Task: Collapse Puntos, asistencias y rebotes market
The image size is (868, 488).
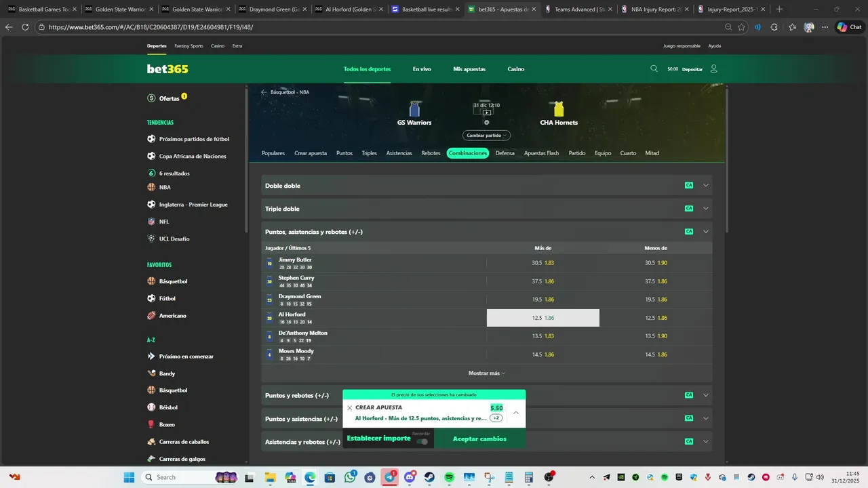Action: point(706,232)
